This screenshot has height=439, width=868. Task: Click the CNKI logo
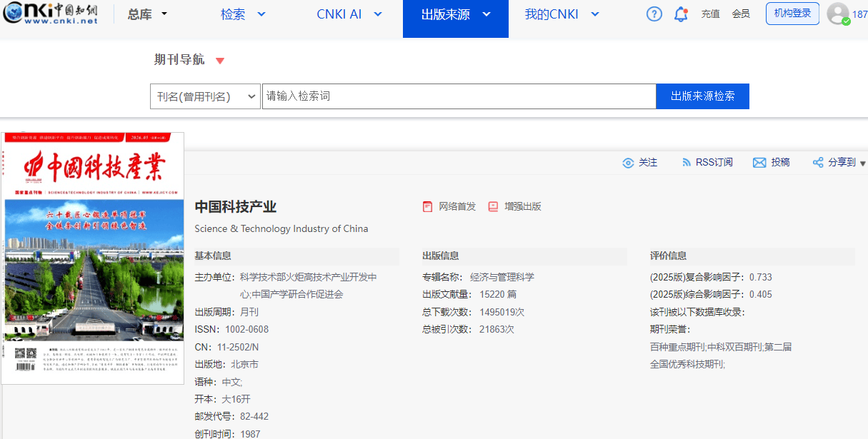pyautogui.click(x=50, y=14)
